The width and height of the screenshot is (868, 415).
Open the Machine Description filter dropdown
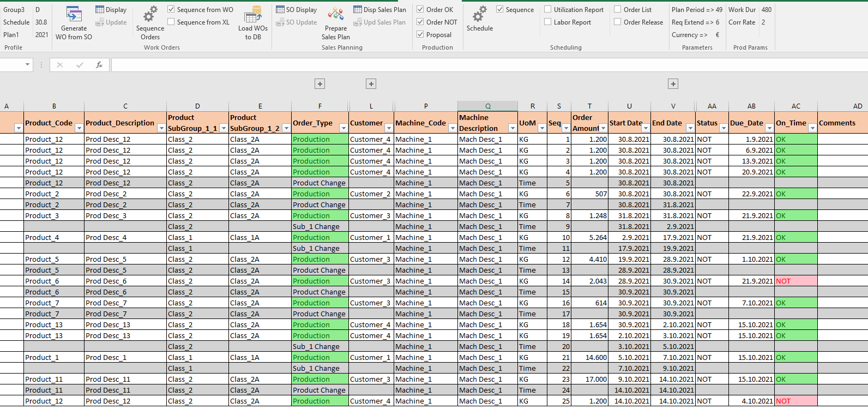pos(513,128)
